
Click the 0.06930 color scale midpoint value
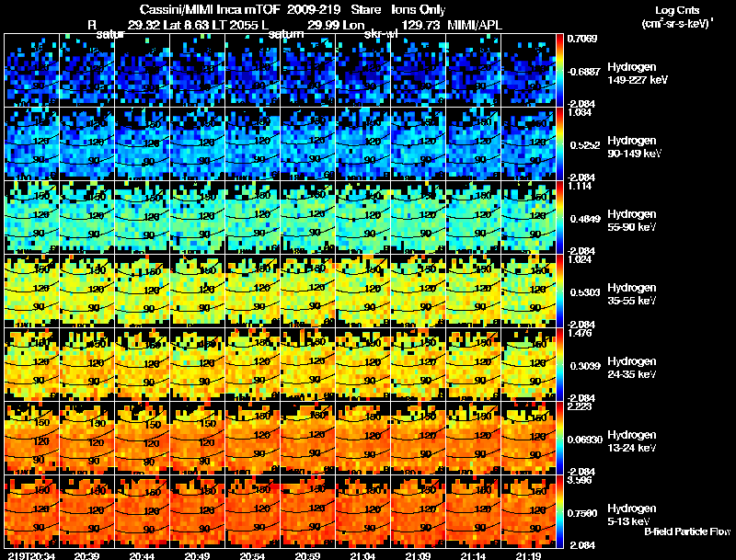click(x=585, y=440)
